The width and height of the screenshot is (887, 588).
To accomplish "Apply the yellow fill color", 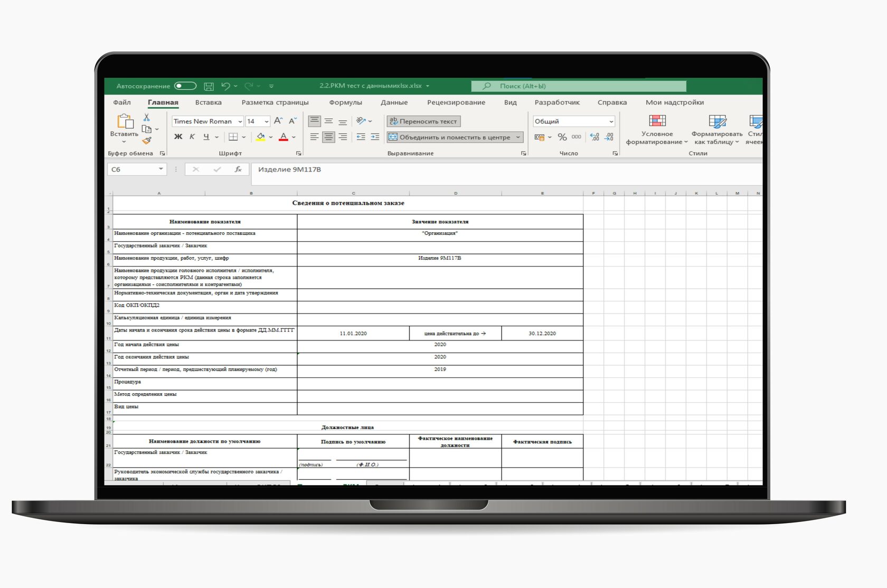I will (261, 137).
